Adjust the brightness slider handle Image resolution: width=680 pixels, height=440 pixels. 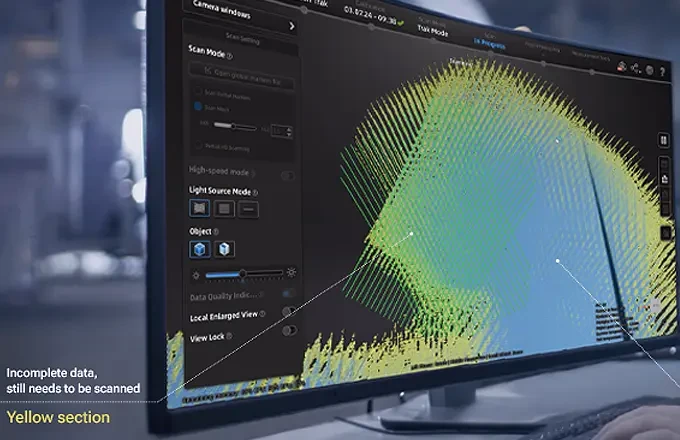tap(243, 274)
